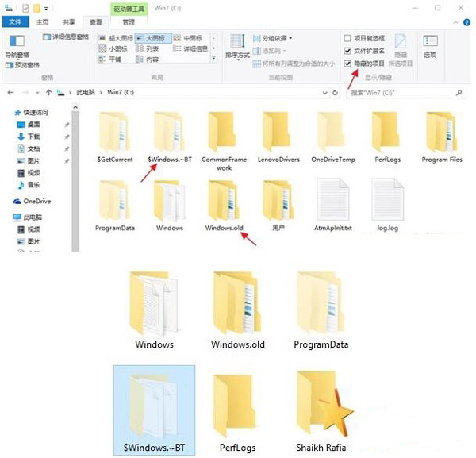The width and height of the screenshot is (476, 458).
Task: Click the search box for Win7 (C:)
Action: point(405,92)
